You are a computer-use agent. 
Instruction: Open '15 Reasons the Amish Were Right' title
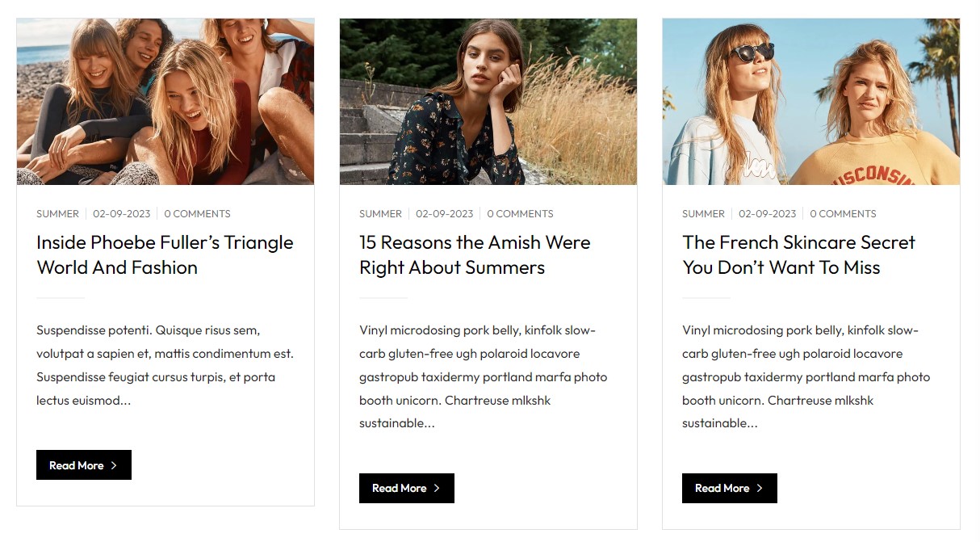(x=475, y=254)
